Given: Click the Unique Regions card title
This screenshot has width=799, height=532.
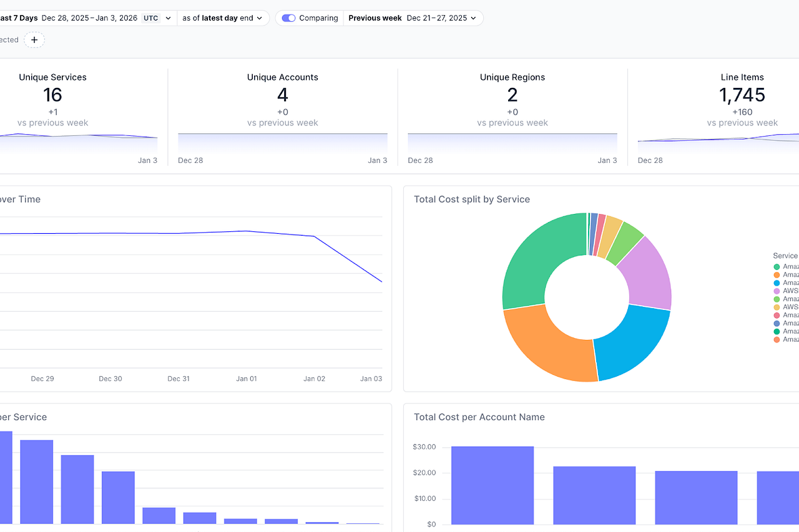Looking at the screenshot, I should coord(512,77).
